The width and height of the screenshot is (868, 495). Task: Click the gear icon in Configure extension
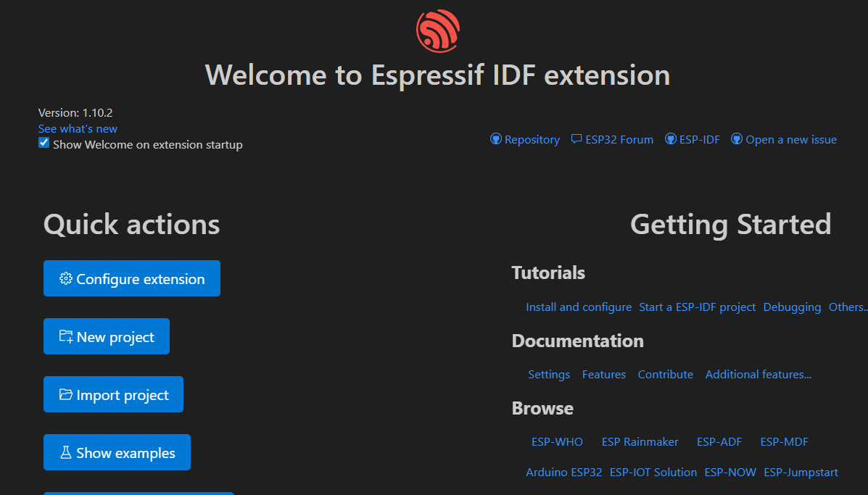pos(66,278)
